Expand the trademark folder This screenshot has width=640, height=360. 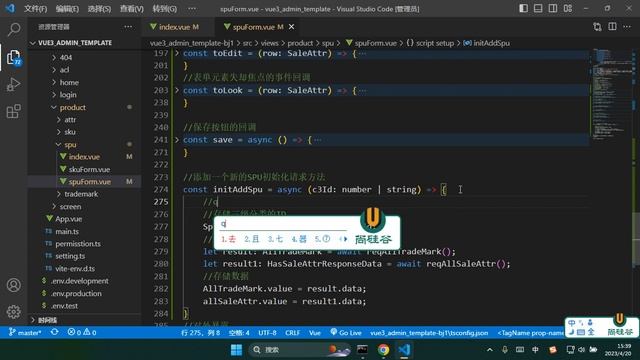(81, 194)
